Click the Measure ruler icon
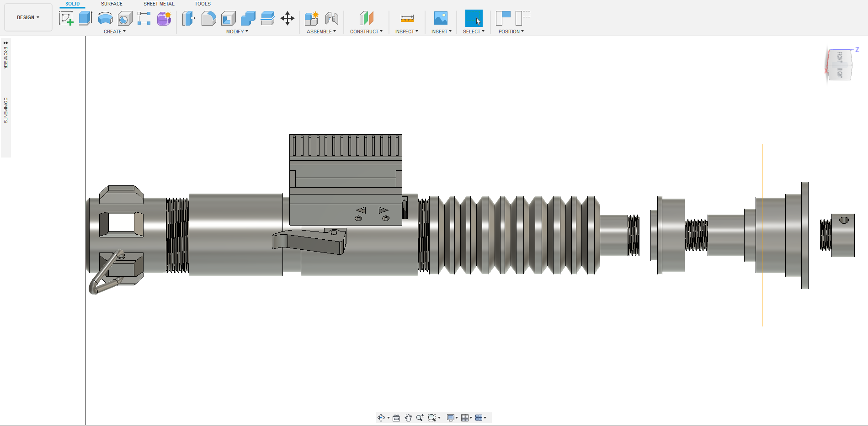The image size is (868, 426). (x=407, y=18)
